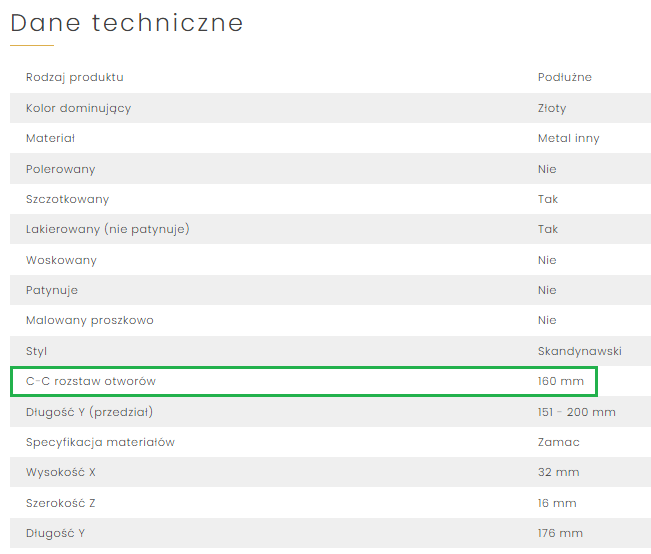
Task: Click the Złoty color value
Action: pyautogui.click(x=552, y=108)
